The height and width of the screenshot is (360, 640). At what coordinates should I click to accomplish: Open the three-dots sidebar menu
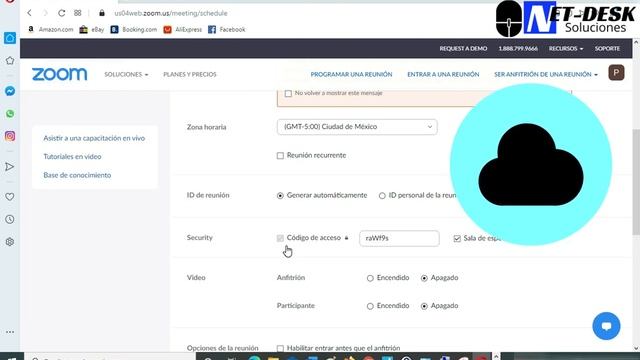coord(10,332)
